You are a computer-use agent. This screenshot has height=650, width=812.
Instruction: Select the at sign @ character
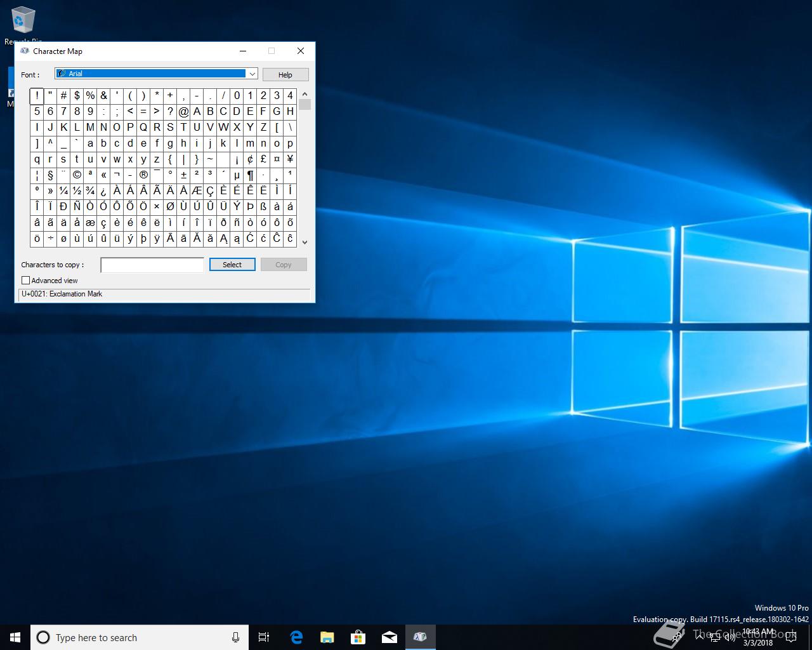(183, 112)
